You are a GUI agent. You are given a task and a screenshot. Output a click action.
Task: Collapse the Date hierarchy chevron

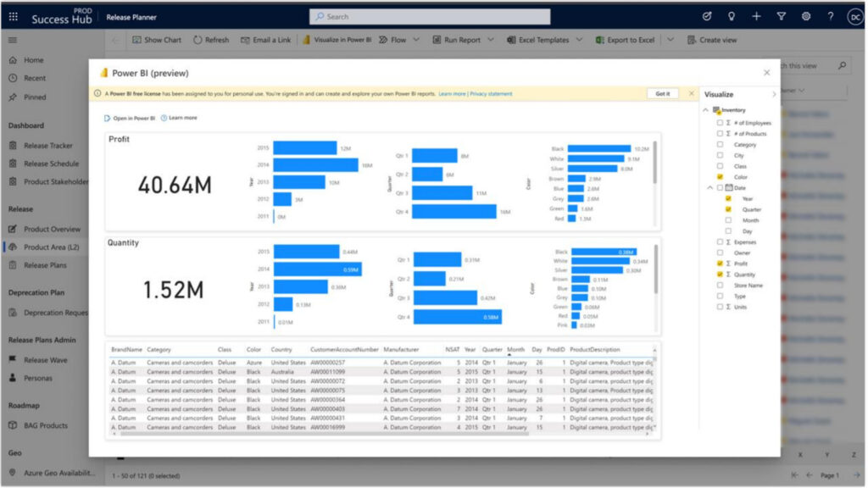click(710, 188)
